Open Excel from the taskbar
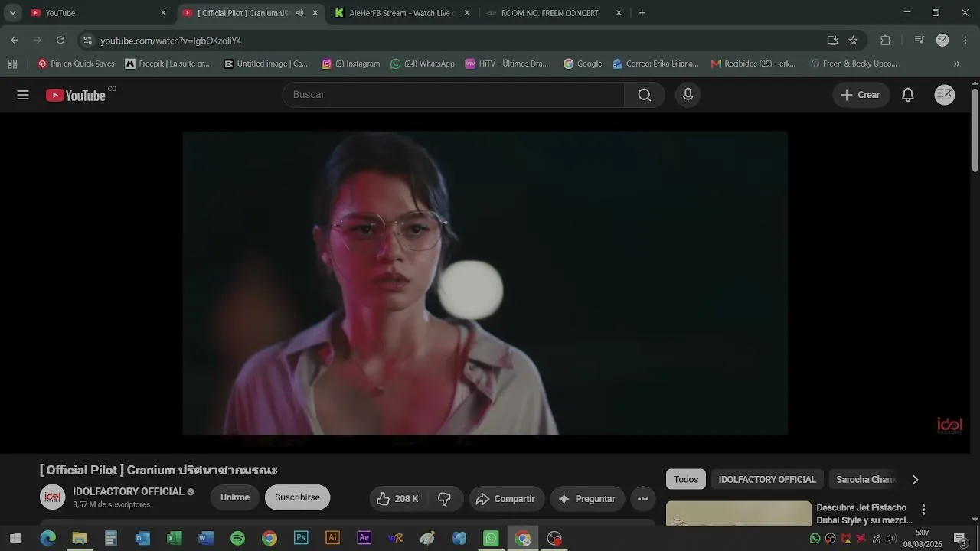 175,538
